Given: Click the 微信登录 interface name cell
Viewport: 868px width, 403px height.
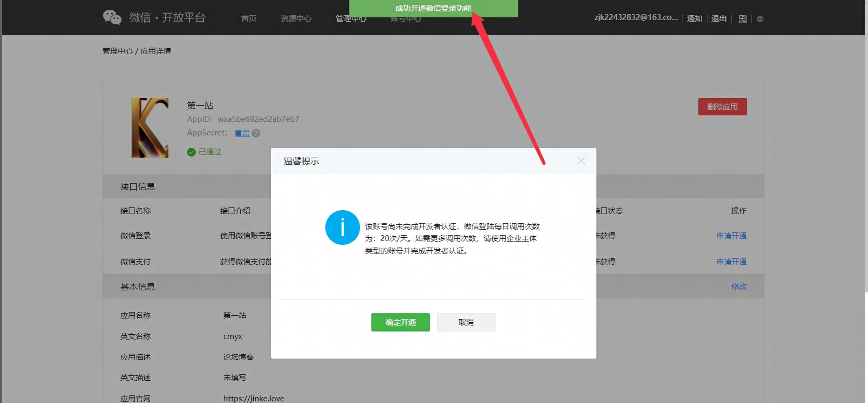Looking at the screenshot, I should pos(136,236).
